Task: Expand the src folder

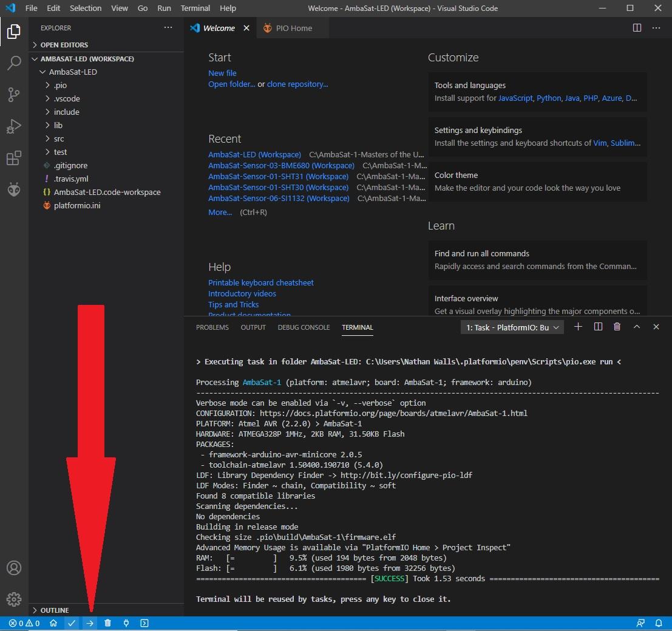Action: click(x=58, y=138)
